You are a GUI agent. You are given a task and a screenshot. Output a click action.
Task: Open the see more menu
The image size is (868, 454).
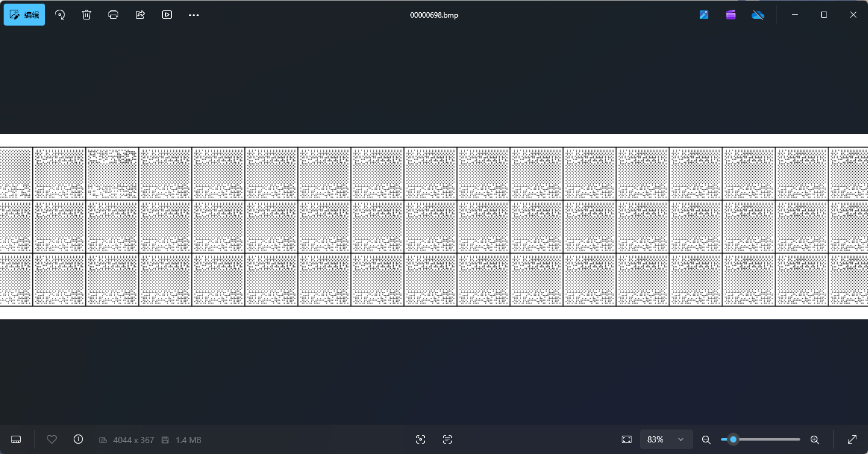(x=194, y=15)
